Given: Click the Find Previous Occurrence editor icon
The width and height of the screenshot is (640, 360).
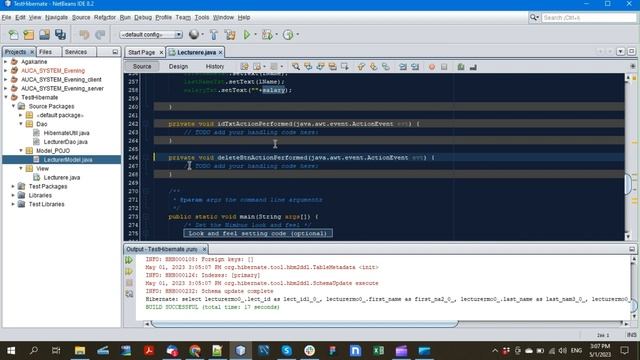Looking at the screenshot, I should 308,67.
